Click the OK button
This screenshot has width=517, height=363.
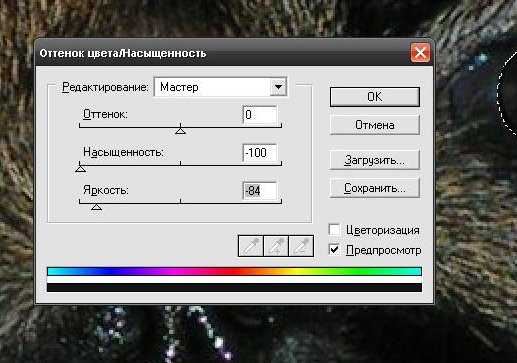[375, 97]
